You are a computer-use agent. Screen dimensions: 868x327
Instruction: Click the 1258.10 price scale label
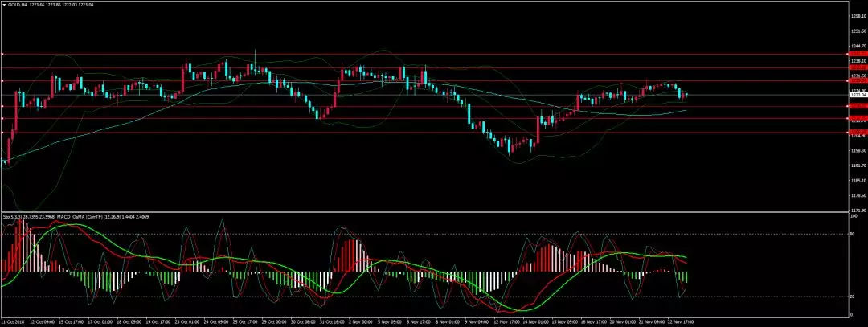858,16
